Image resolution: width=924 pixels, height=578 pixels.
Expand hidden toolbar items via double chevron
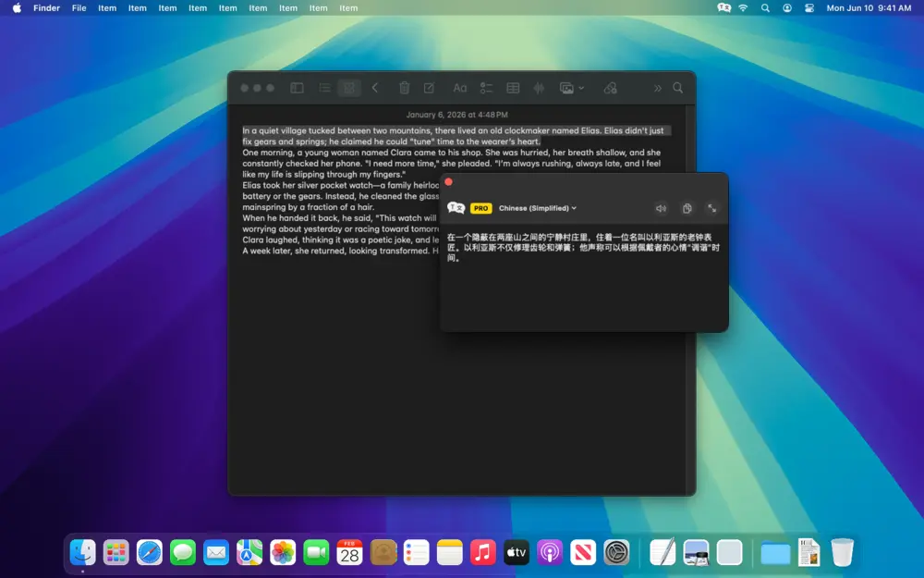[x=657, y=87]
